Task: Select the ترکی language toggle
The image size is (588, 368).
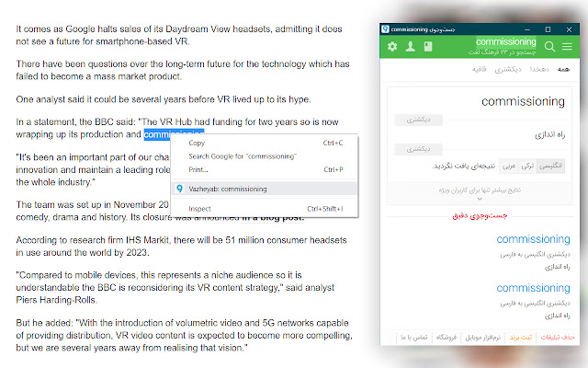Action: [527, 166]
